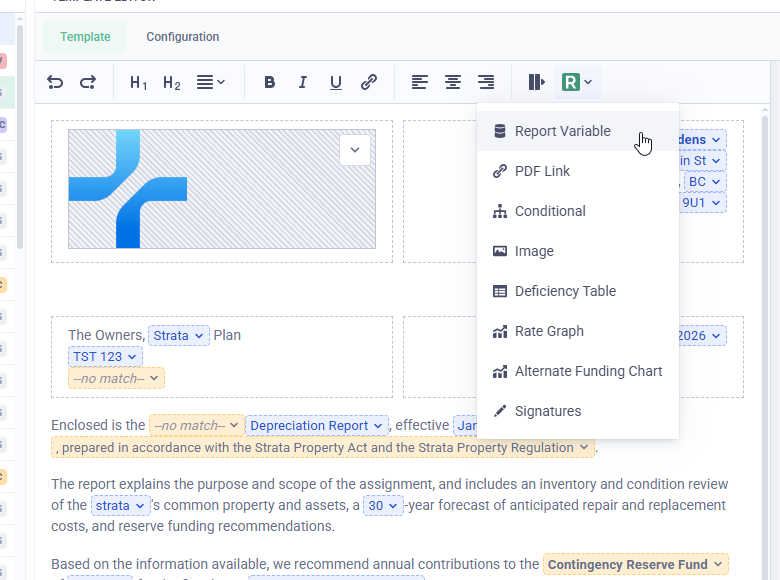Click the Signatures pen icon

tap(499, 411)
